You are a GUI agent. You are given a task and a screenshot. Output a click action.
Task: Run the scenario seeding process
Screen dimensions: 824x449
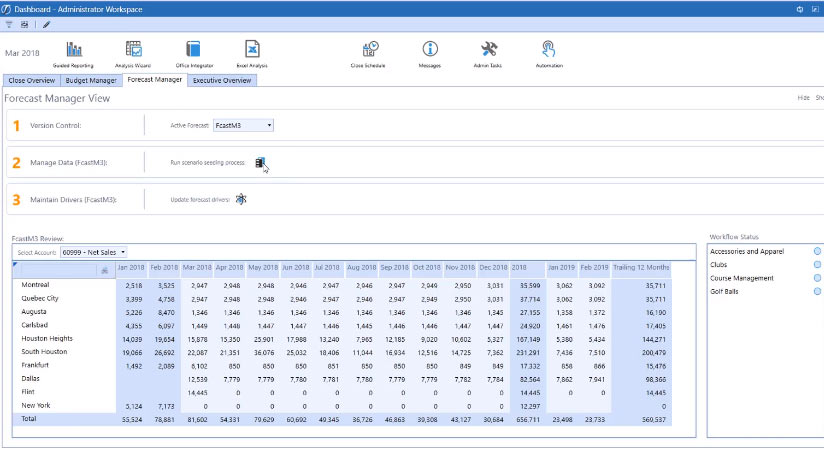[260, 162]
